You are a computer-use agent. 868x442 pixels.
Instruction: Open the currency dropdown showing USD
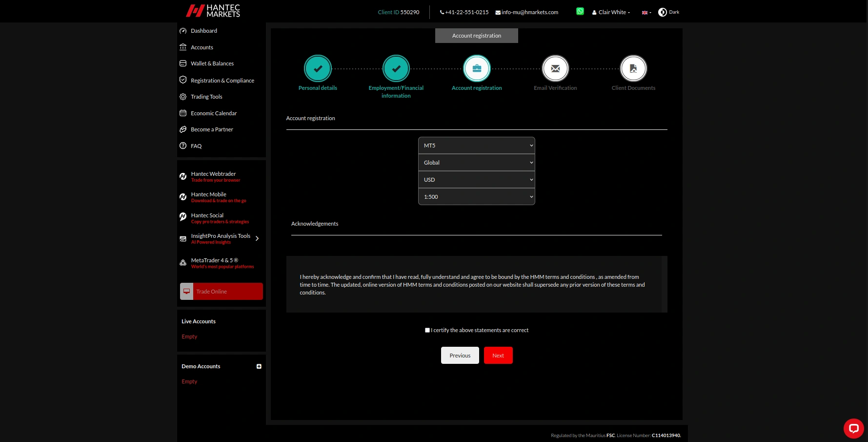pos(476,179)
